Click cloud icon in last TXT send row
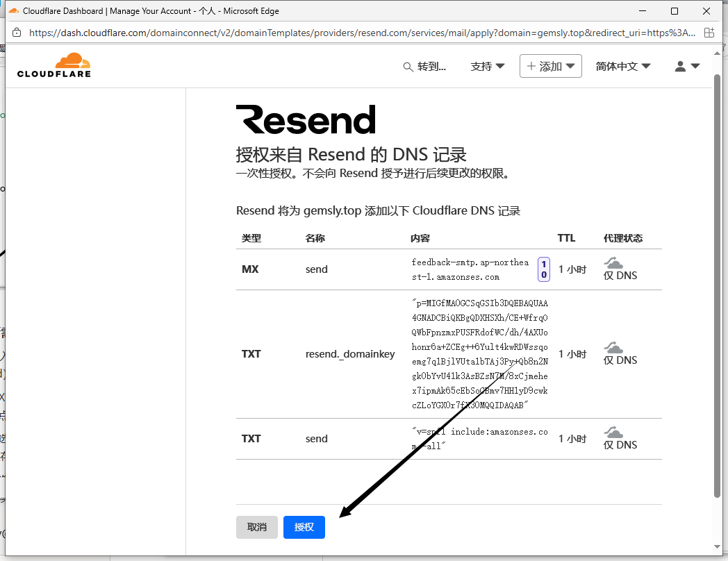This screenshot has height=561, width=728. [613, 432]
